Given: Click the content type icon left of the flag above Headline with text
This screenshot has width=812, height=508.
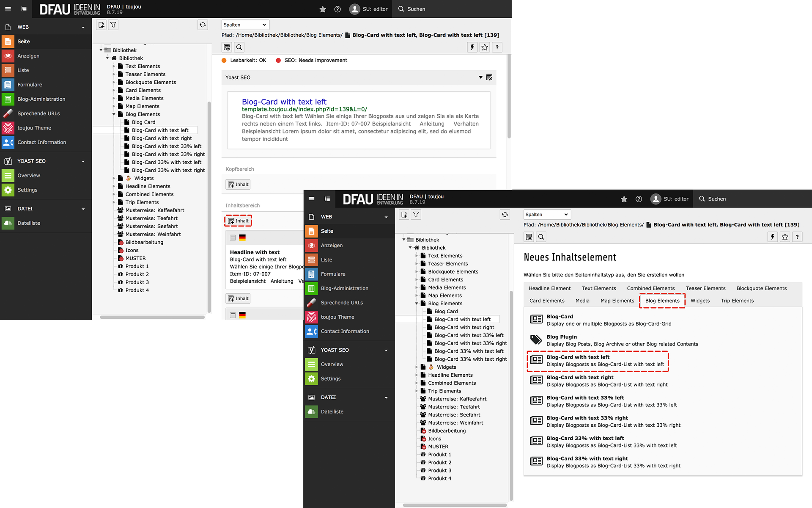Looking at the screenshot, I should pos(233,238).
